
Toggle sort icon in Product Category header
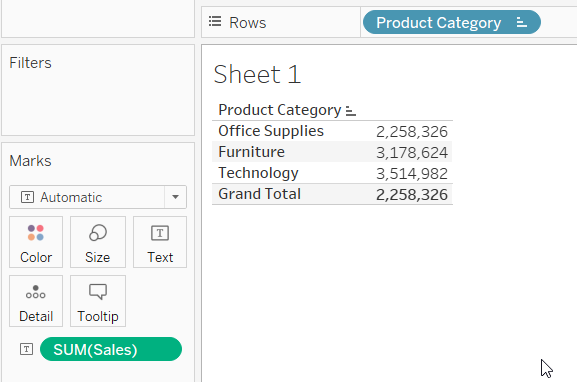coord(351,111)
